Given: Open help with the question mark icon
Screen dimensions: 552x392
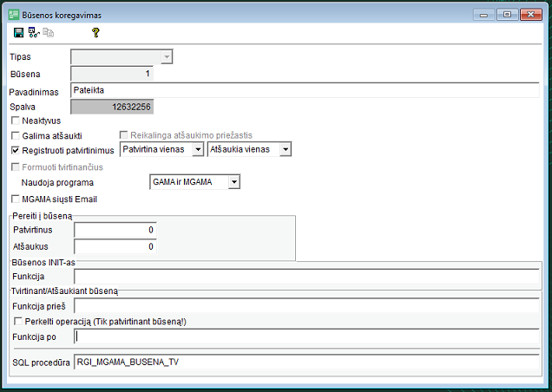Looking at the screenshot, I should point(95,33).
